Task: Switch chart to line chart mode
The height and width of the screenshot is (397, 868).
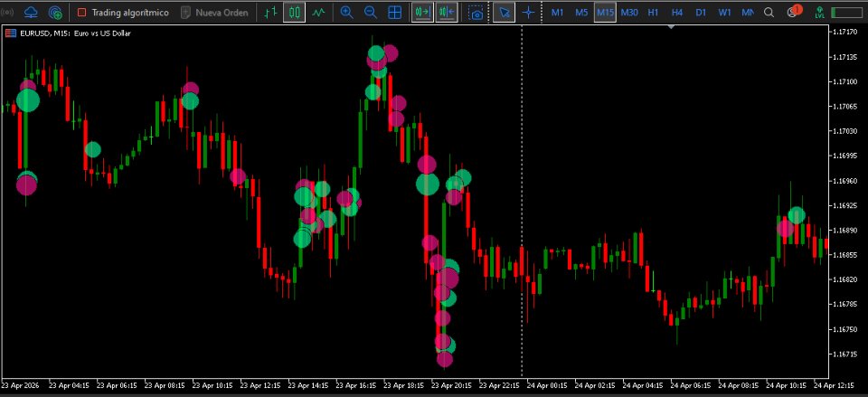Action: click(318, 12)
